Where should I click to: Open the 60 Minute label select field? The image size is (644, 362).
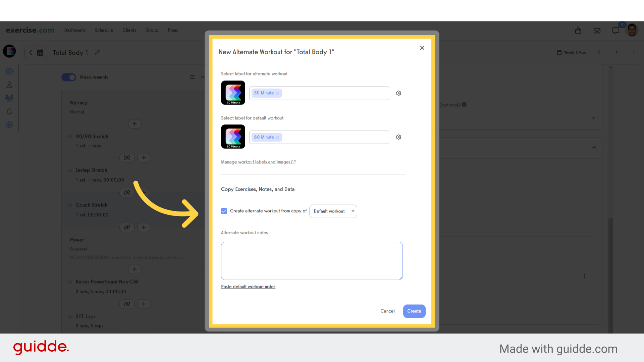(x=335, y=137)
